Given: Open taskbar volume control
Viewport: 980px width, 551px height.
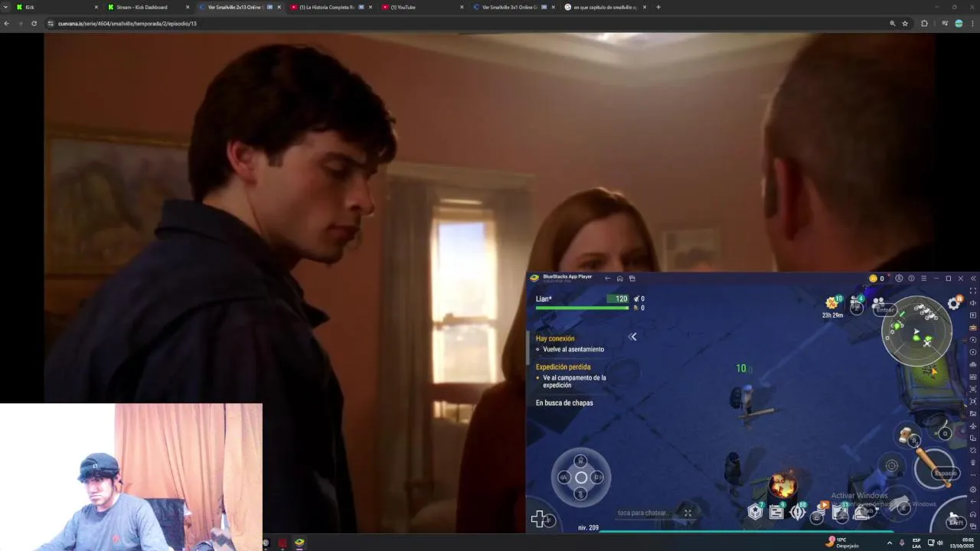Looking at the screenshot, I should coord(939,543).
